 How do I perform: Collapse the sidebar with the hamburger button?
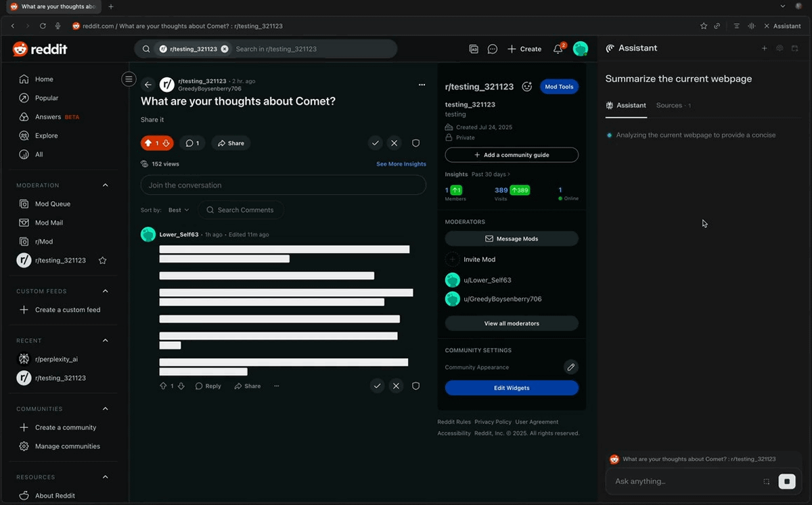pyautogui.click(x=129, y=79)
